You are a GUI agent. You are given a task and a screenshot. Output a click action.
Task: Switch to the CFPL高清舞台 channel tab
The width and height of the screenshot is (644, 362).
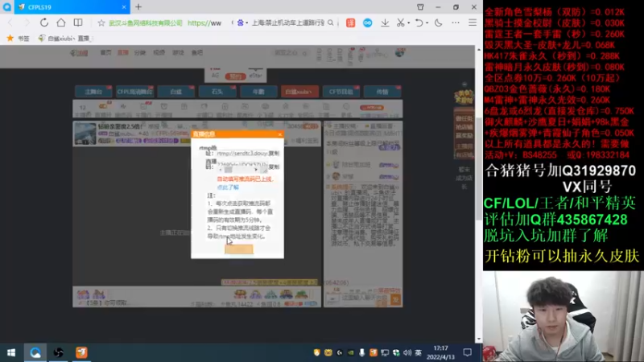pos(134,92)
